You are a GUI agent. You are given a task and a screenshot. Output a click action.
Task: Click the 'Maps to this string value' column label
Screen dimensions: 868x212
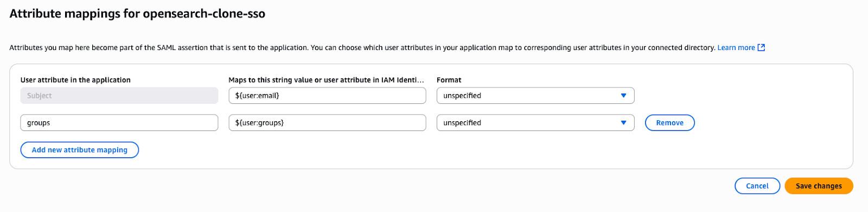pyautogui.click(x=326, y=80)
